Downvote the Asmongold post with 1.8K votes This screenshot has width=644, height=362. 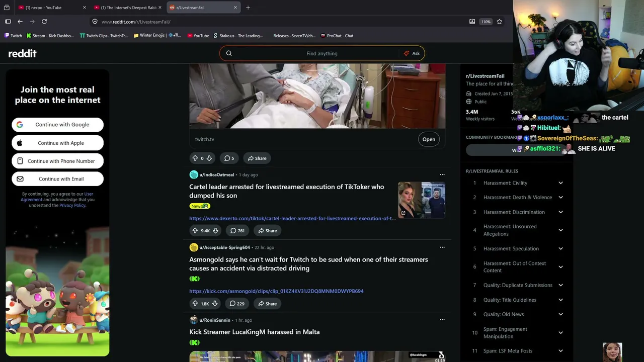pos(215,304)
